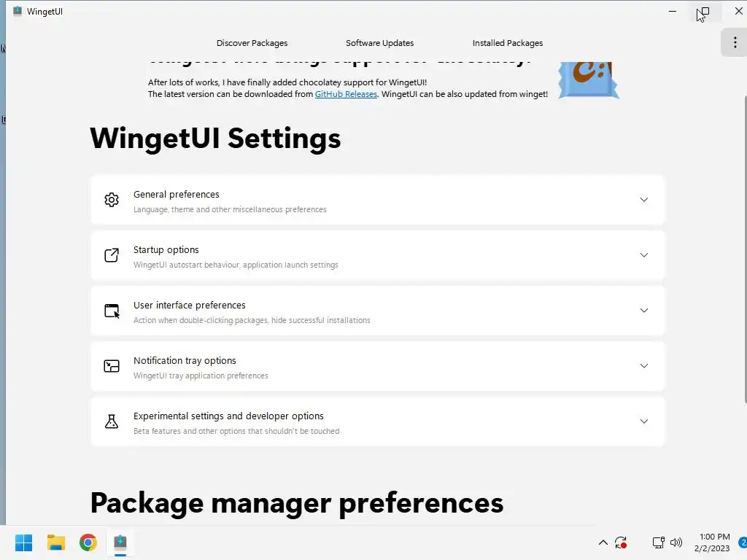Open the GitHub Releases link
This screenshot has height=560, width=747.
tap(346, 94)
